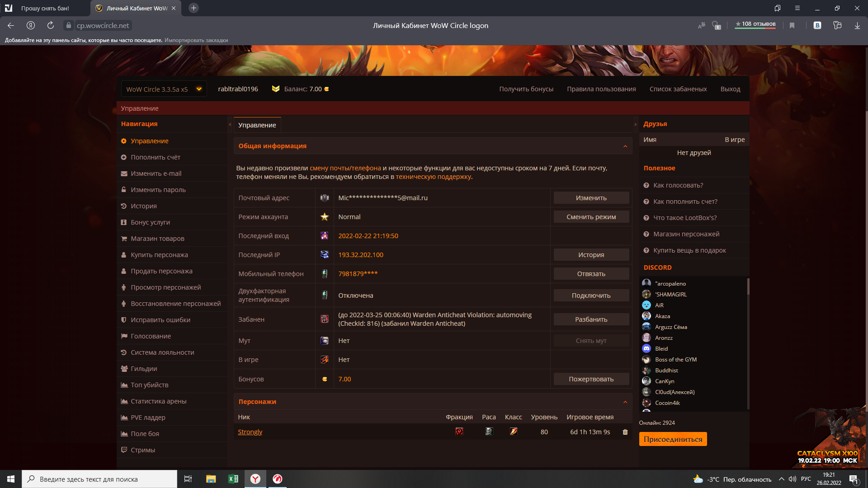Click the back arrow in browser

pos(11,26)
